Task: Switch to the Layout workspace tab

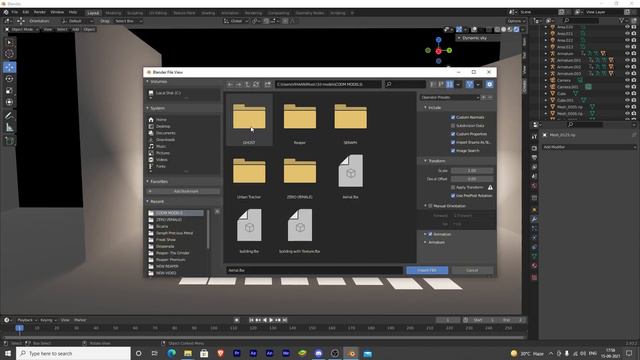Action: coord(93,13)
